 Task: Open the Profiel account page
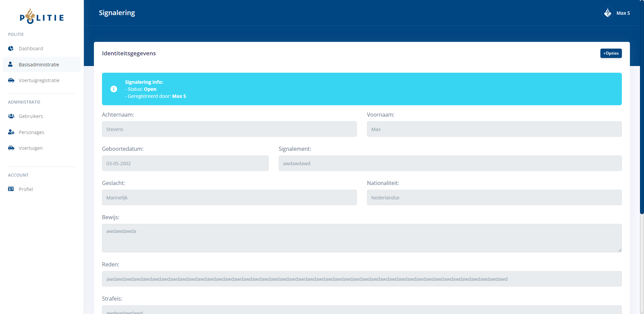pos(26,189)
